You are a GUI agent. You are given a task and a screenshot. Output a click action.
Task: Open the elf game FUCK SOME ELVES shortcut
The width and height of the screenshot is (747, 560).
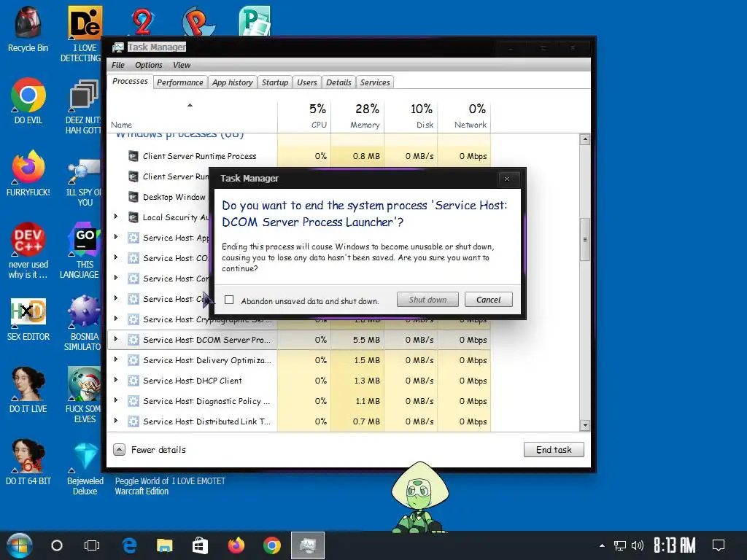pos(83,395)
